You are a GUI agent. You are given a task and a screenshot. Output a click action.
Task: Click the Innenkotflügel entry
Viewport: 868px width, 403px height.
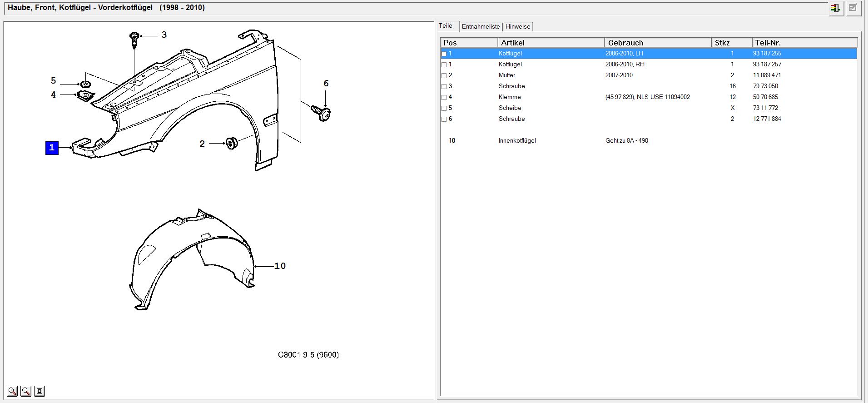click(517, 140)
